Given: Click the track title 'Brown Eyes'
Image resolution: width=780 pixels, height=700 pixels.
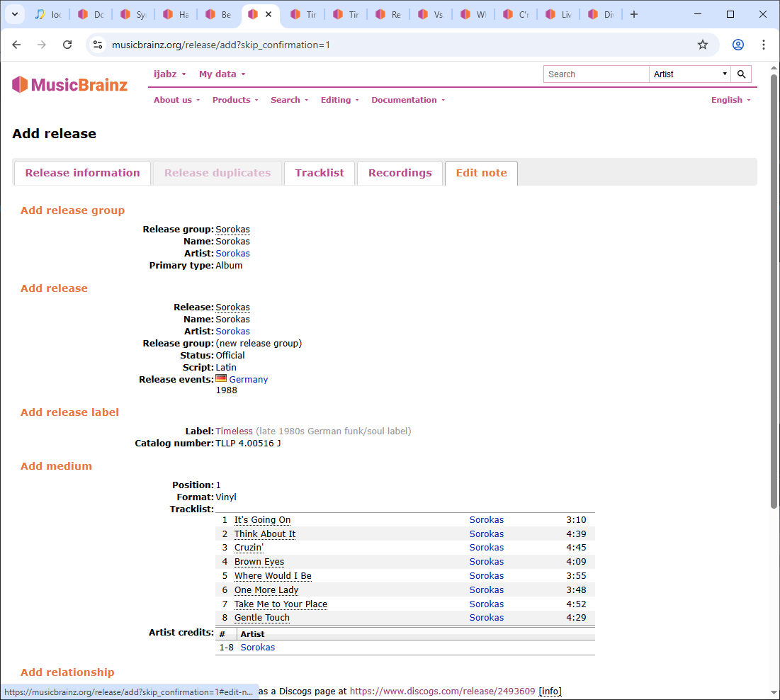Looking at the screenshot, I should point(259,562).
